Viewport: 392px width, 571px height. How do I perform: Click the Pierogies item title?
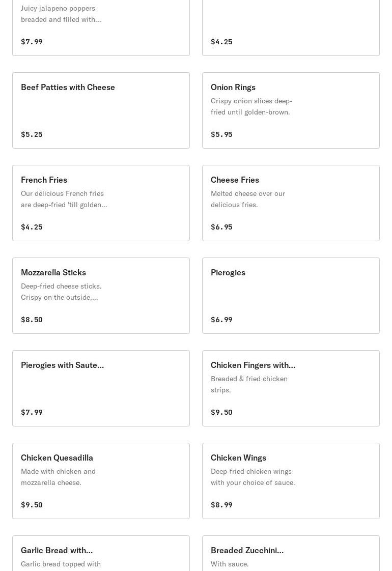coord(228,273)
